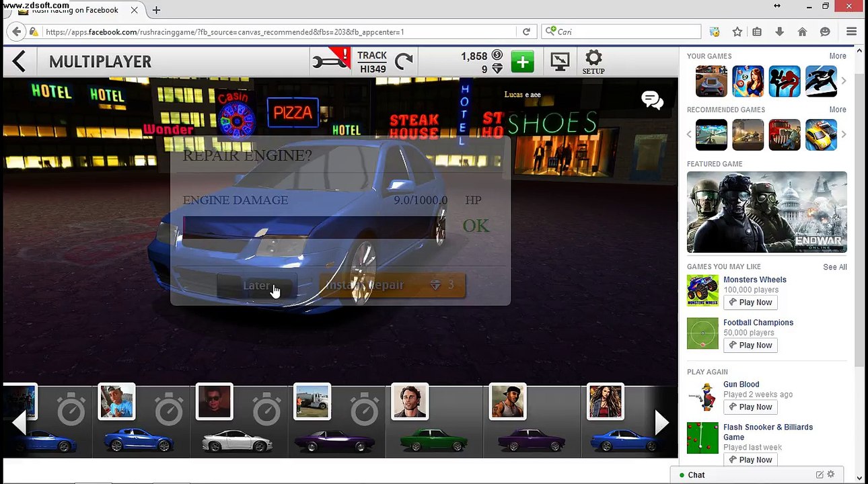Screen dimensions: 868x484
Task: Play Now for Football Champions
Action: (x=750, y=346)
